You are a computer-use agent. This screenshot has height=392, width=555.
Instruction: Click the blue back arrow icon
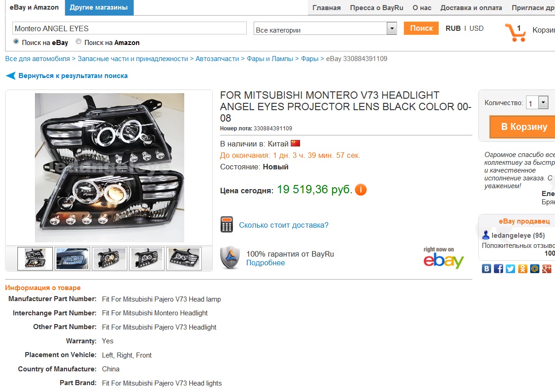(x=11, y=76)
